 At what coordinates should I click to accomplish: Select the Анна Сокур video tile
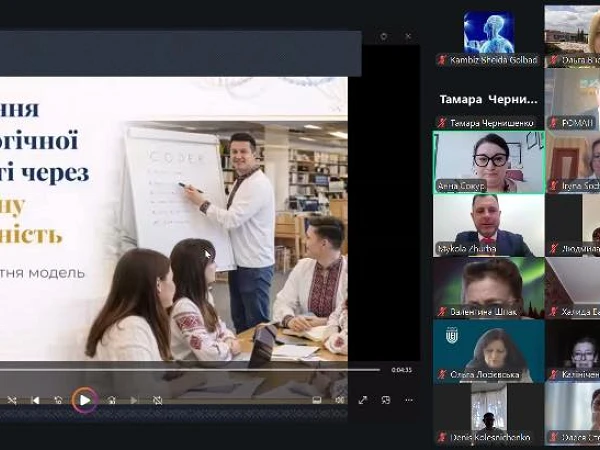pos(488,161)
